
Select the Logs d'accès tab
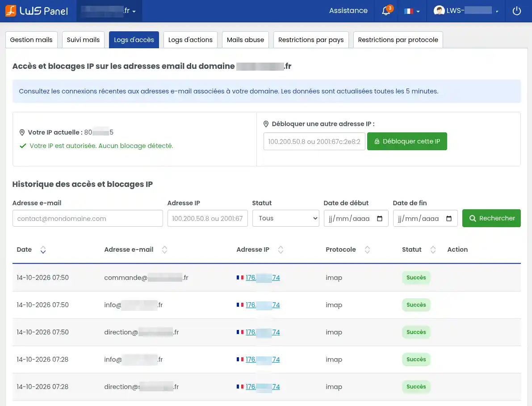[134, 40]
